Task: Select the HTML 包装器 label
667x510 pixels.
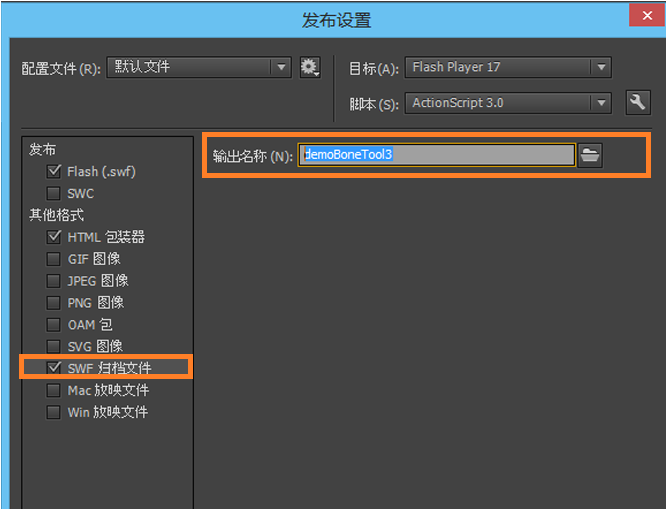Action: pos(106,237)
